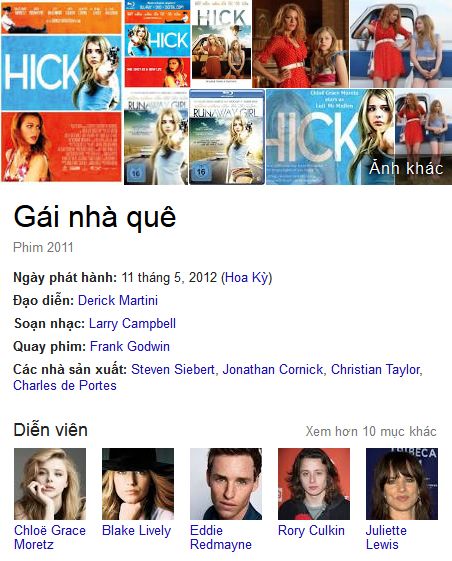Select the Chloë Grace Moretz photo
This screenshot has height=561, width=452.
click(50, 484)
